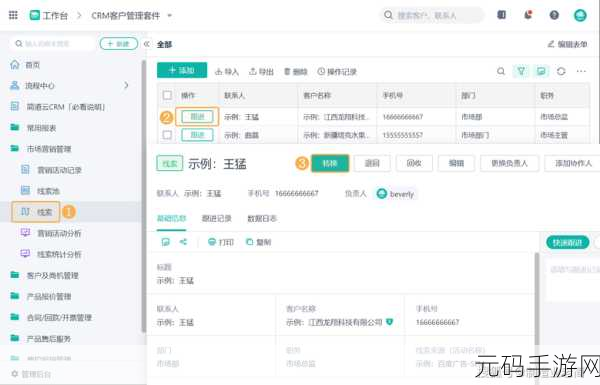The image size is (600, 385).
Task: Click 编辑表单 edit form link
Action: coord(567,44)
